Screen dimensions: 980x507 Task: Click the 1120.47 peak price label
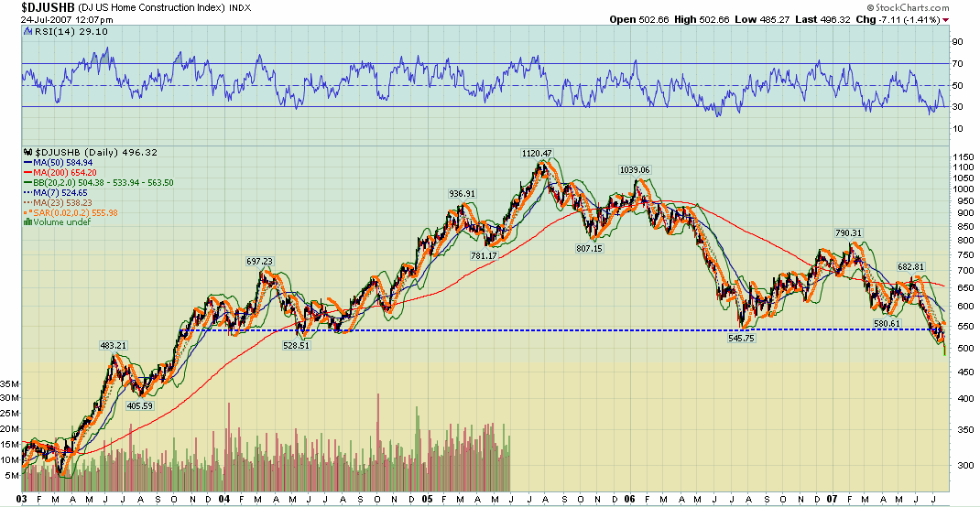[538, 153]
